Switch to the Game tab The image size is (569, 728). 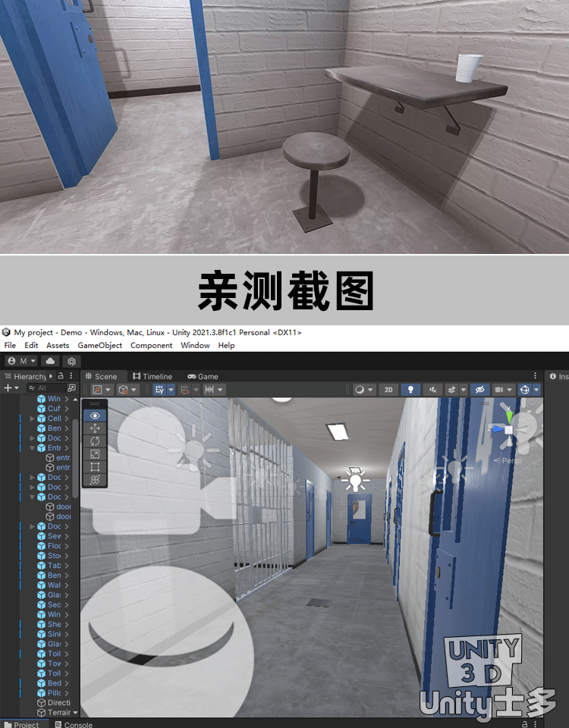(x=203, y=376)
